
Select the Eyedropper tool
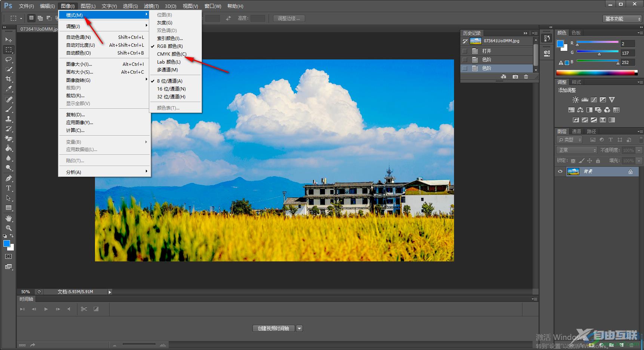pyautogui.click(x=9, y=89)
